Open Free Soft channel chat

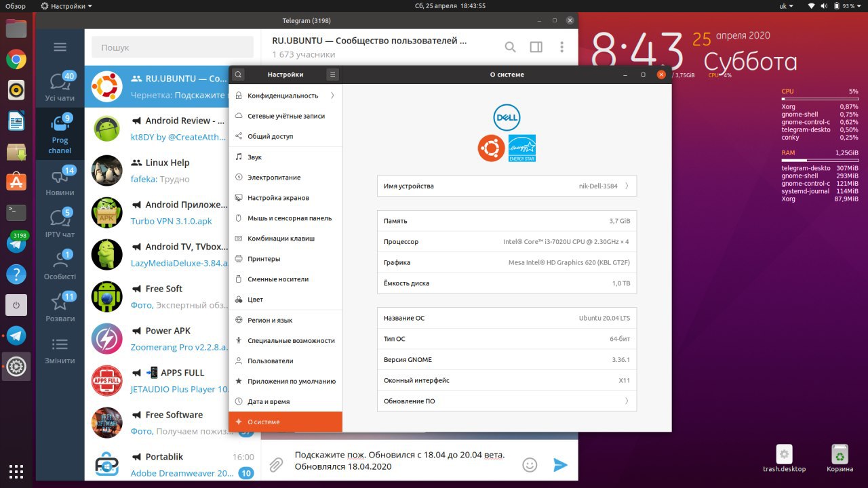157,297
